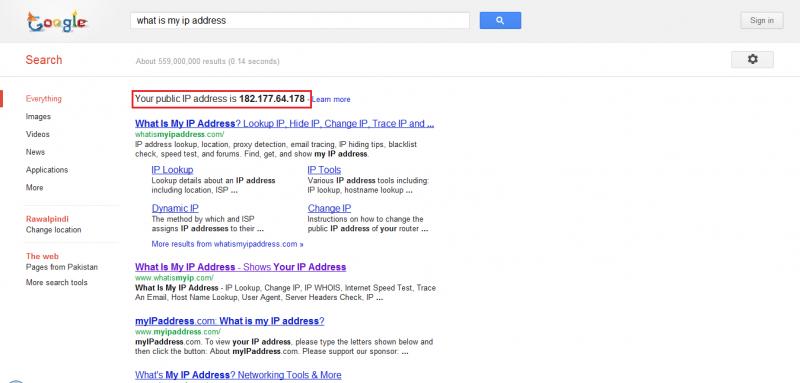Open the settings gear menu
This screenshot has height=383, width=800.
click(x=753, y=59)
